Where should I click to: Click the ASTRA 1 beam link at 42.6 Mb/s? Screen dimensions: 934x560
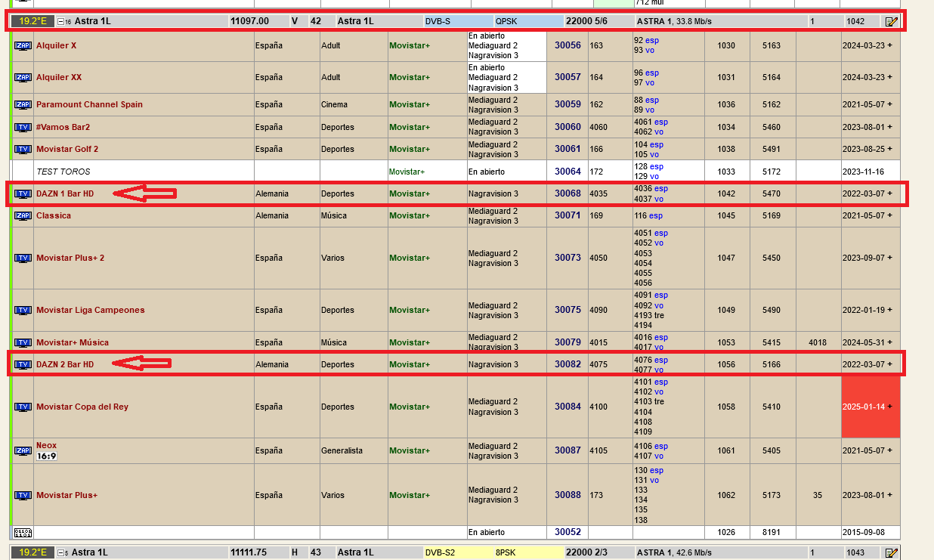pos(655,552)
